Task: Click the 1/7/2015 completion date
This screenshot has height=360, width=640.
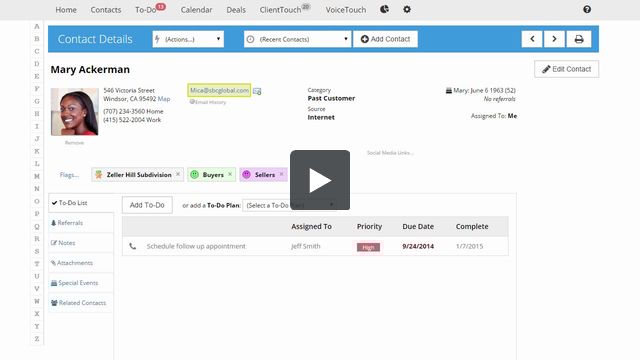Action: click(x=469, y=246)
